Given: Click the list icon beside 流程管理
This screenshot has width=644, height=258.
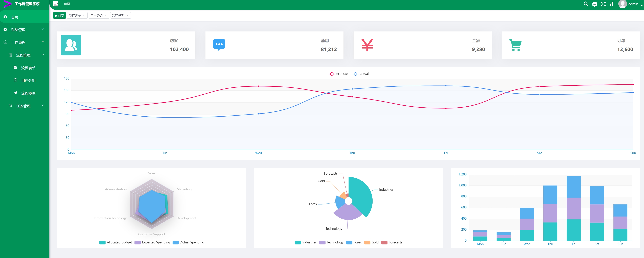Looking at the screenshot, I should pyautogui.click(x=10, y=55).
